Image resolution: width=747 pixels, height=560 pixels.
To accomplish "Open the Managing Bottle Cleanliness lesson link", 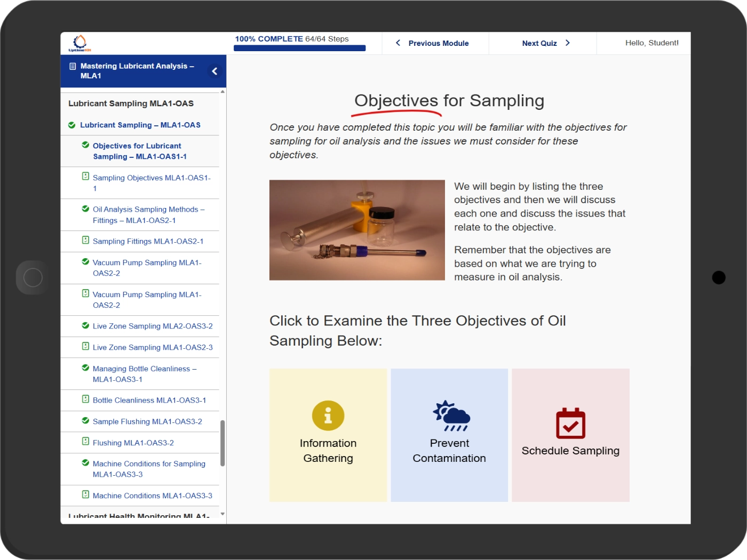I will click(x=144, y=374).
